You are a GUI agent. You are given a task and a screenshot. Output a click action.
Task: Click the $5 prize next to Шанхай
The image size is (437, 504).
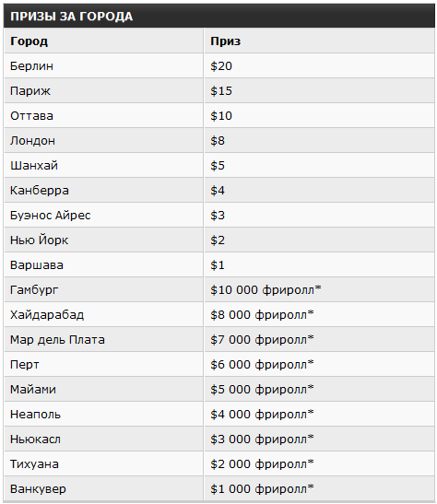(x=218, y=166)
